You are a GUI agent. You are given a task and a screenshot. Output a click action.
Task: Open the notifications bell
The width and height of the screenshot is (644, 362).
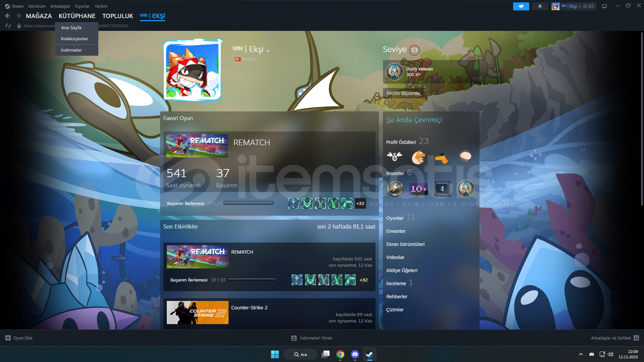[x=540, y=6]
